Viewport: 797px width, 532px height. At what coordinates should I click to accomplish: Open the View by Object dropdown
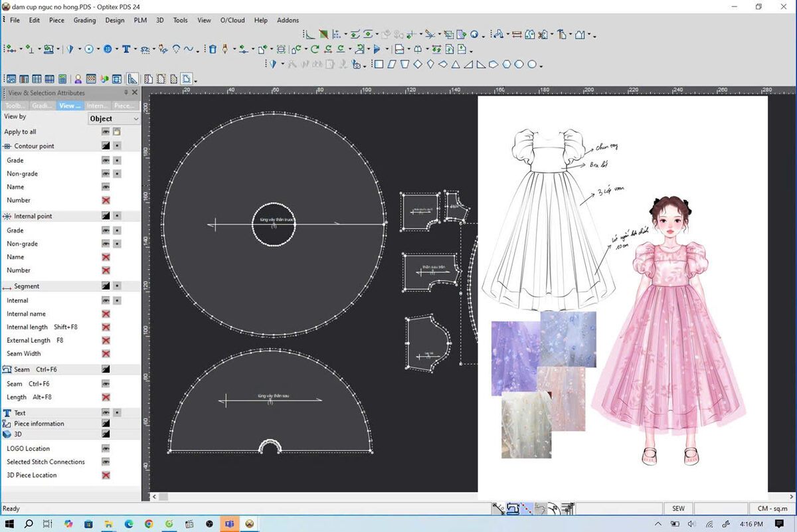click(114, 118)
